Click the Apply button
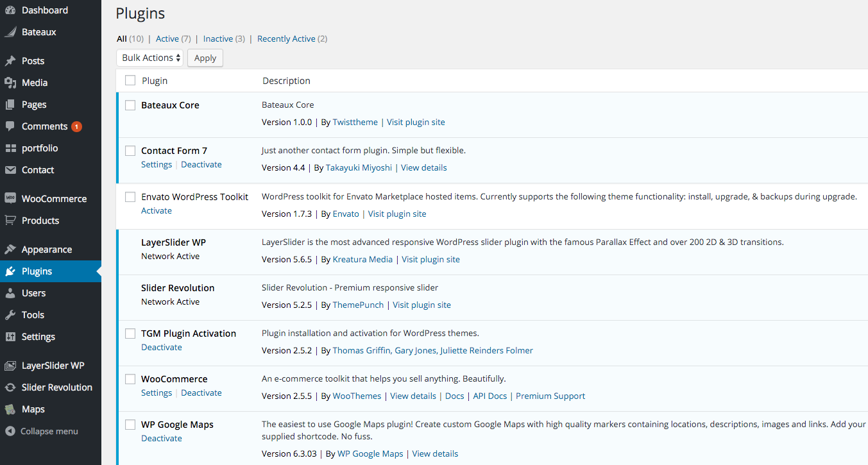868x465 pixels. coord(205,58)
